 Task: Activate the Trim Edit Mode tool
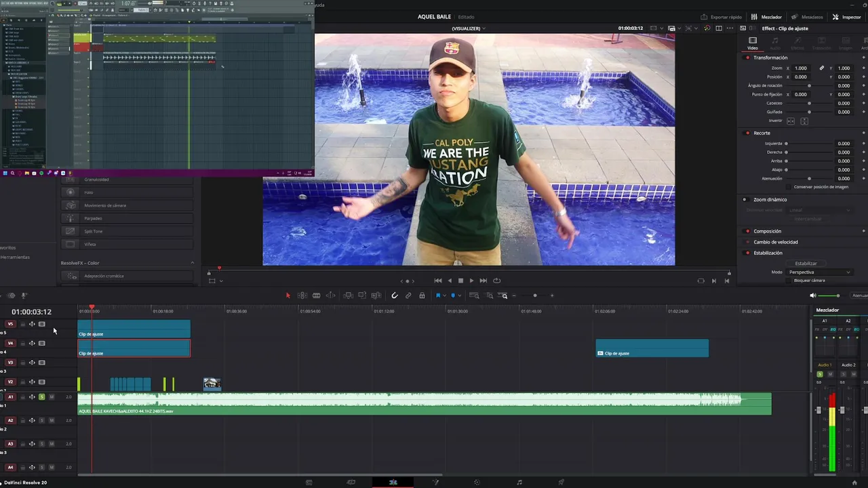click(302, 296)
